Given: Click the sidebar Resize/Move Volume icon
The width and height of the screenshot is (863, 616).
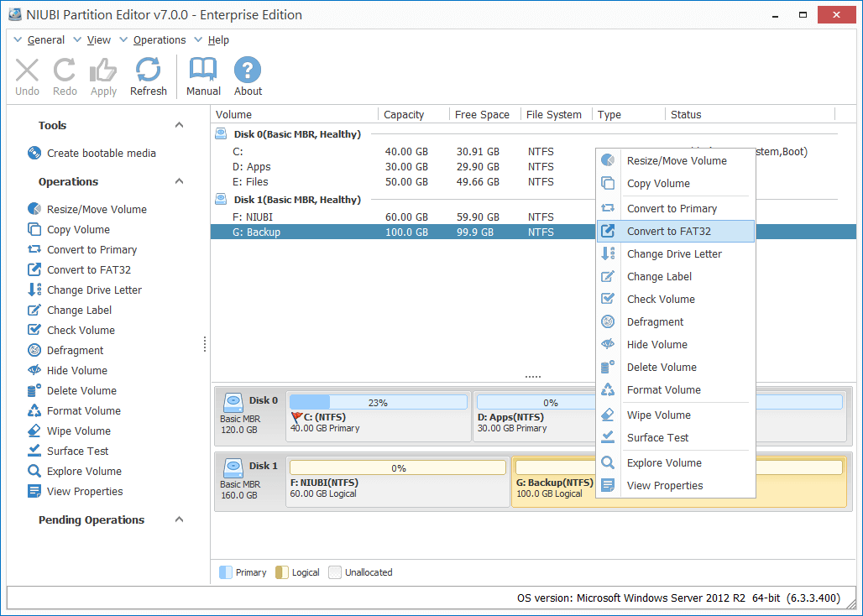Looking at the screenshot, I should coord(34,209).
